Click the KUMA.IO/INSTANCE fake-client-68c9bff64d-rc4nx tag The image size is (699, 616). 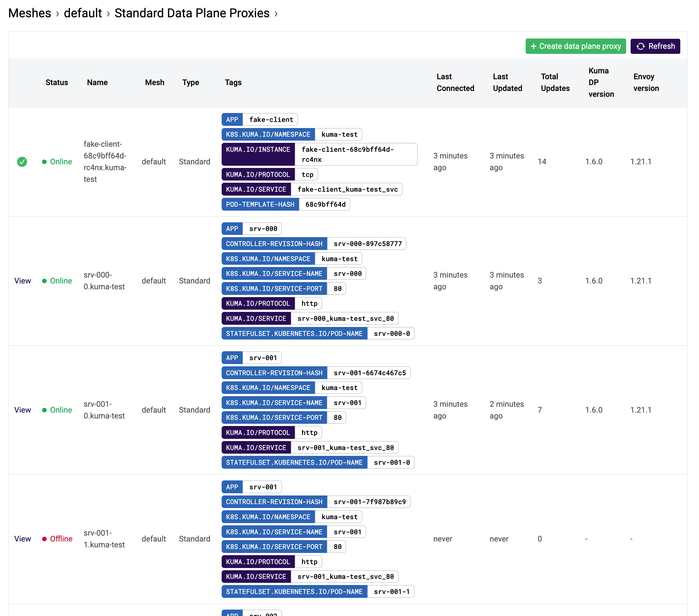point(319,155)
